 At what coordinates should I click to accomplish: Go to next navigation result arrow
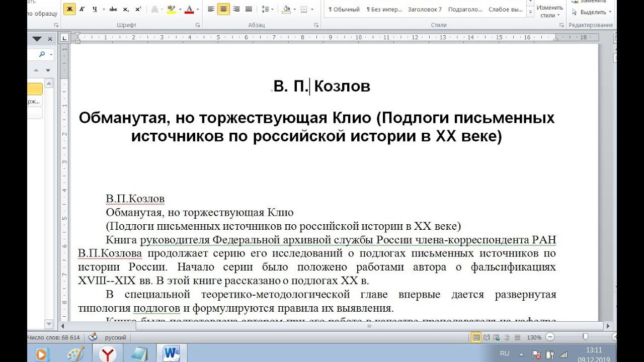tap(48, 70)
